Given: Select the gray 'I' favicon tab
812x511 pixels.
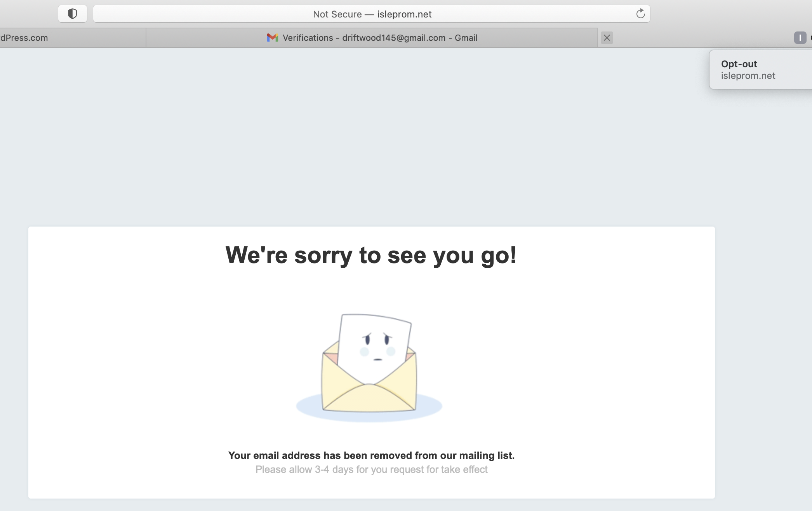Looking at the screenshot, I should click(x=800, y=38).
